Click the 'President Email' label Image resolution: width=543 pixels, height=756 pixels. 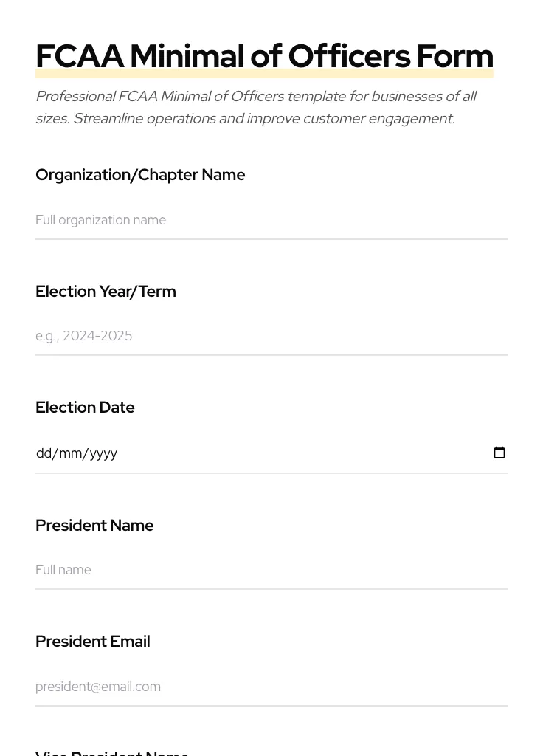[x=93, y=642]
